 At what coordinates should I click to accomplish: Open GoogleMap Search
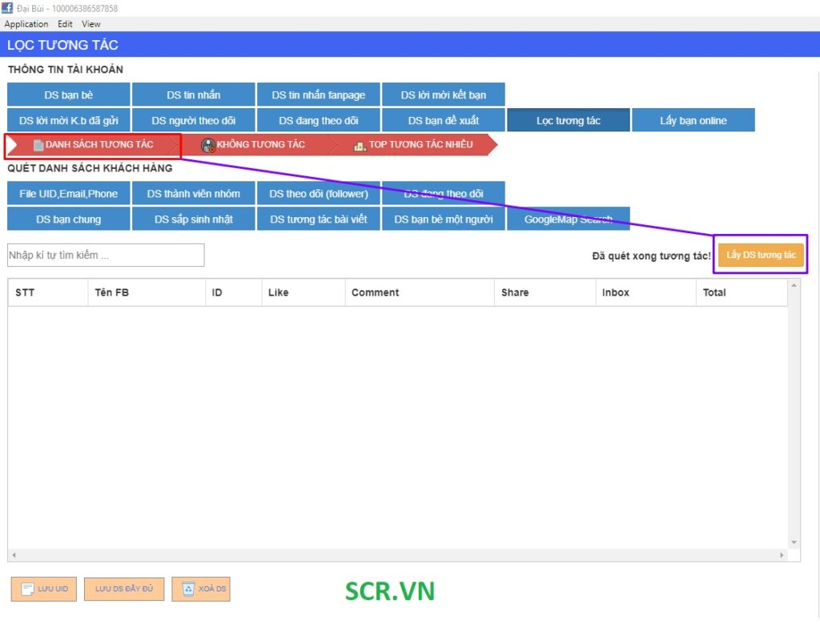pos(568,219)
